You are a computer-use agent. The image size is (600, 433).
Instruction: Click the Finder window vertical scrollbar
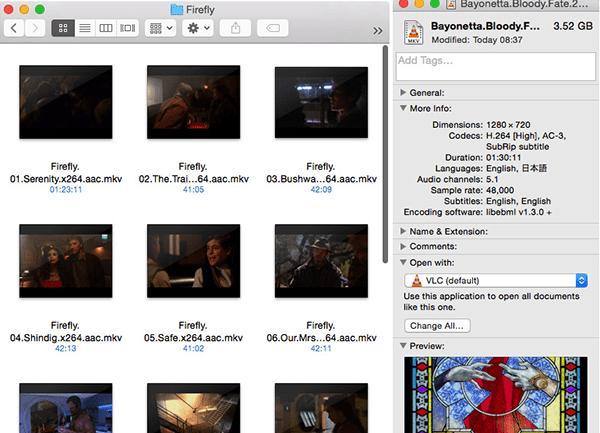(385, 154)
